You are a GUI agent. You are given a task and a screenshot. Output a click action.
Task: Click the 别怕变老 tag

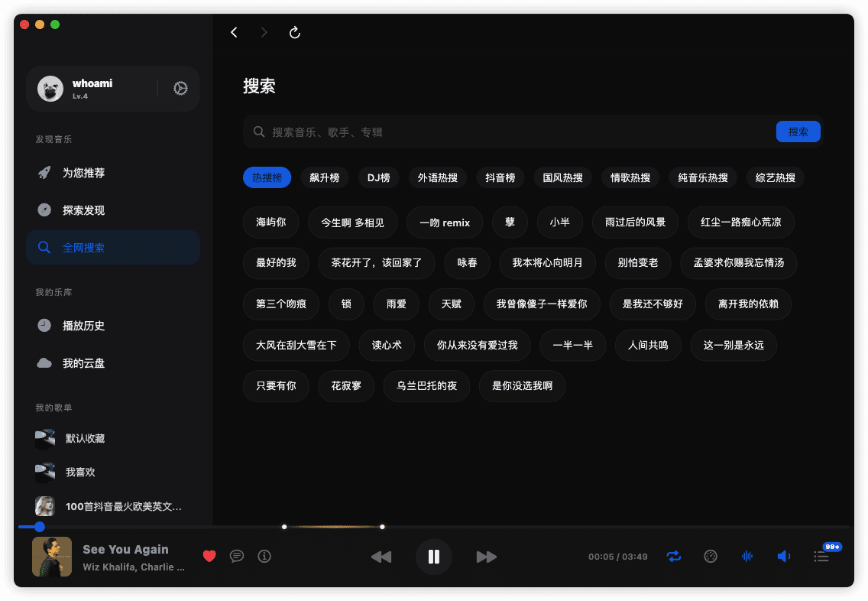[638, 262]
